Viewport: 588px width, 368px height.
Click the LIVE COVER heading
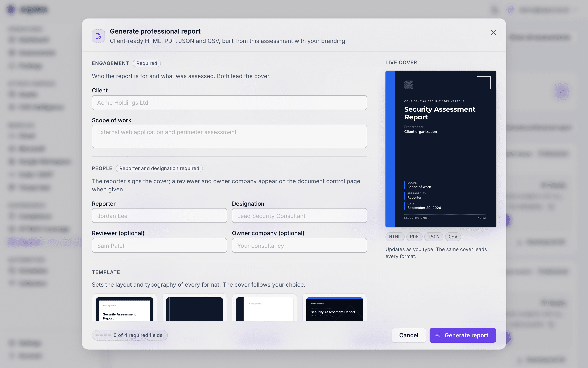tap(401, 63)
